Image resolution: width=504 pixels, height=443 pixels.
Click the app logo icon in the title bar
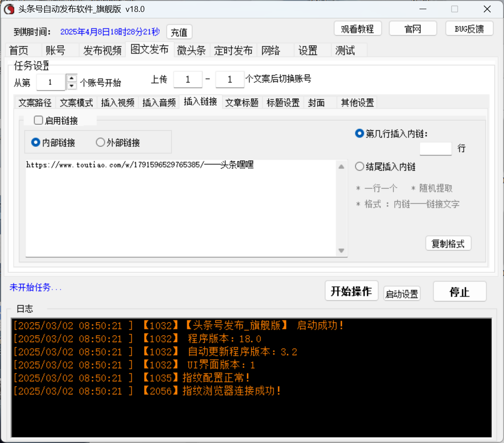[9, 9]
